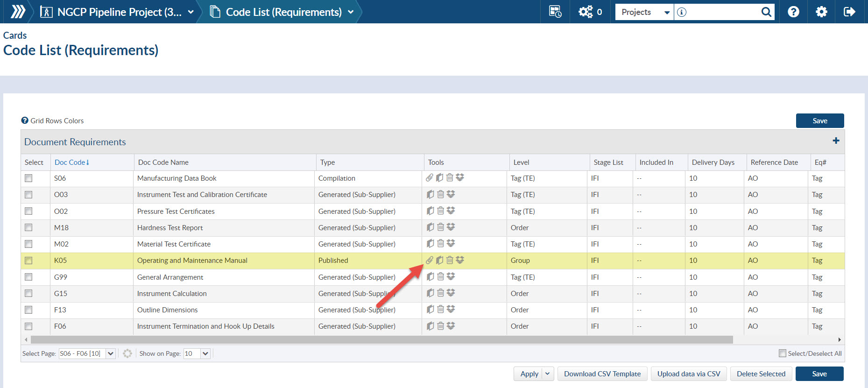Image resolution: width=868 pixels, height=388 pixels.
Task: Click the paperclip attachment icon in S06 row
Action: pyautogui.click(x=430, y=177)
